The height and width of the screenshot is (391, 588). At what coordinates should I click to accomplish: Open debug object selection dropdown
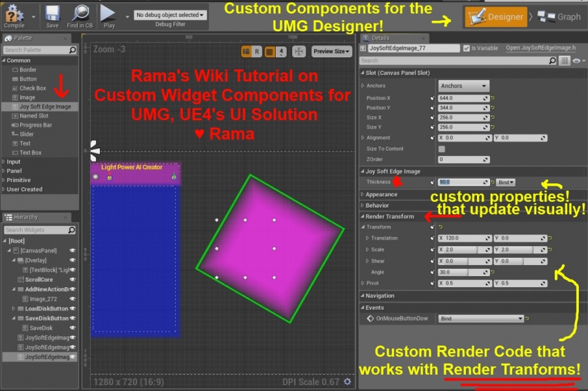(170, 15)
